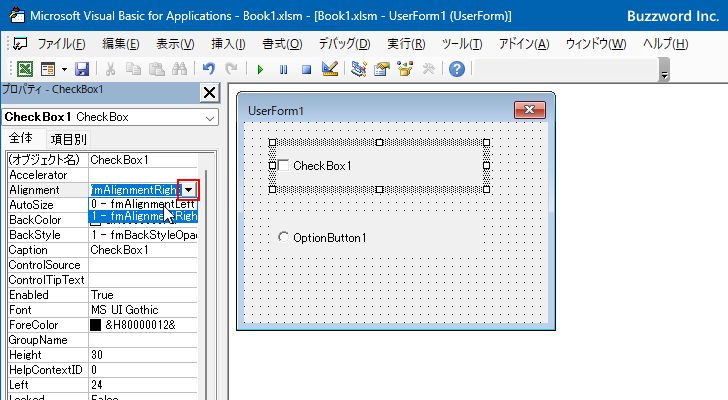Open Find with the binoculars icon
This screenshot has width=728, height=400.
[179, 69]
